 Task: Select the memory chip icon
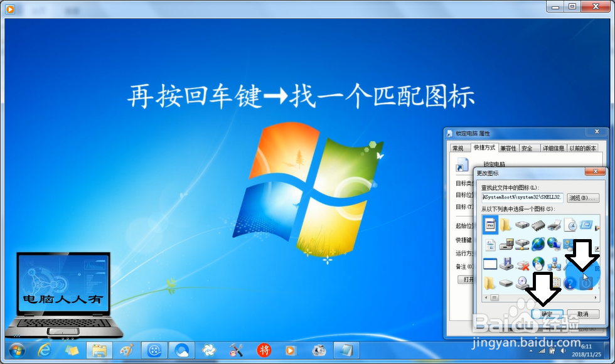(x=538, y=225)
